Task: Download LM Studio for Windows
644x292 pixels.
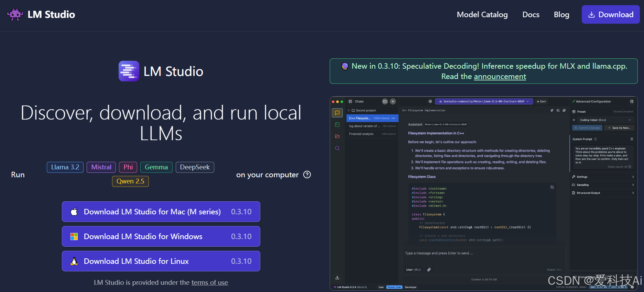Action: tap(161, 236)
